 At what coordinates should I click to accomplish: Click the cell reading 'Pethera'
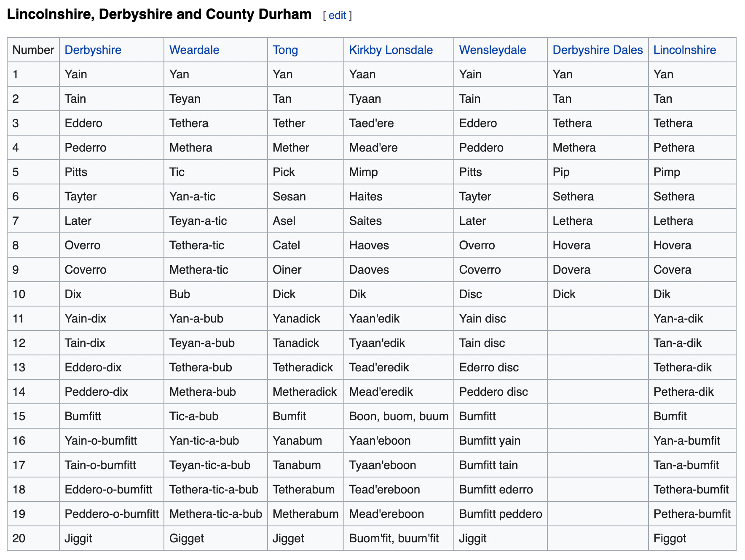692,148
